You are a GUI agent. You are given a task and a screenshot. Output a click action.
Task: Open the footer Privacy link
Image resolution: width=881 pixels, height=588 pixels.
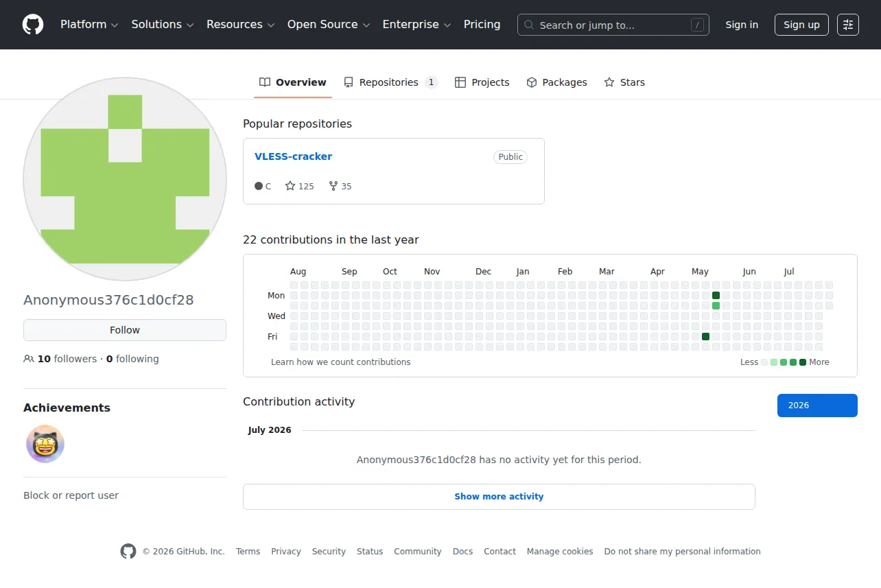286,552
